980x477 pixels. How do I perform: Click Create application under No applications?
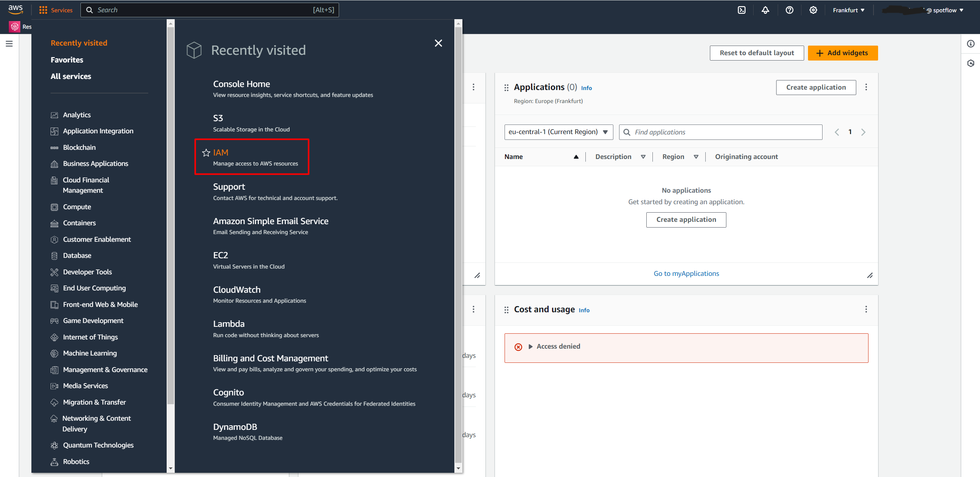[686, 220]
